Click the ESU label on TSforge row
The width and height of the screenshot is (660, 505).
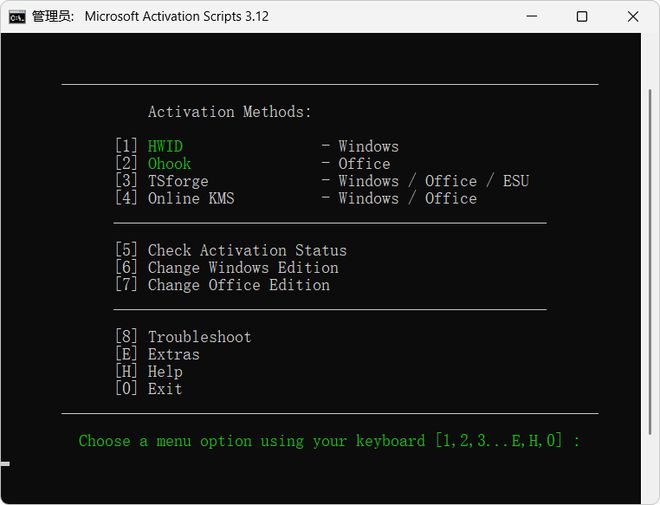tap(516, 181)
